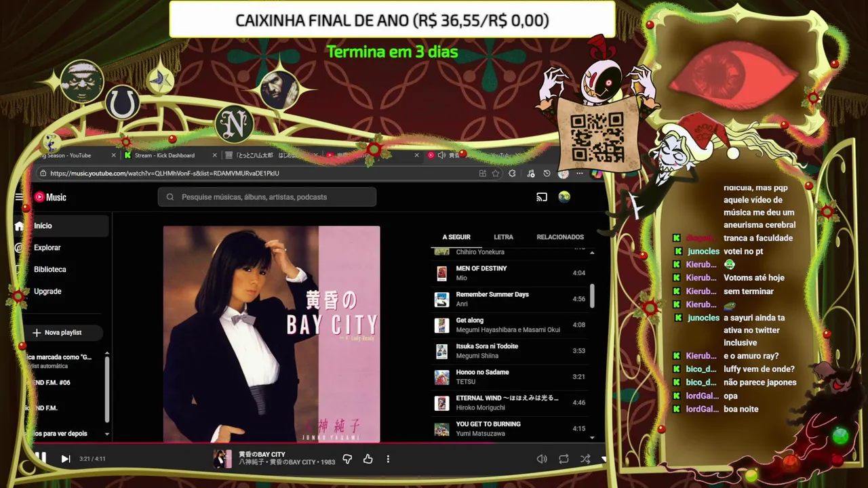Viewport: 868px width, 488px height.
Task: Dislike the current song
Action: click(347, 459)
